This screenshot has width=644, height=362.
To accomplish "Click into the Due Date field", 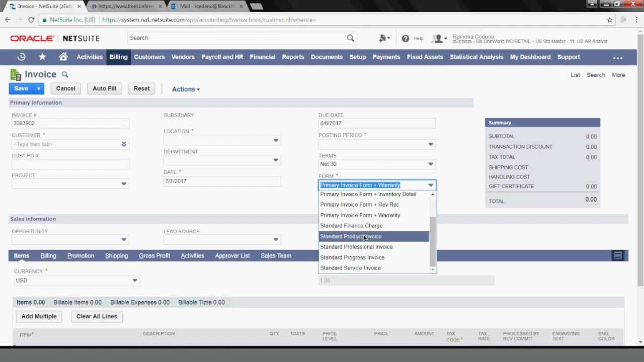I will (377, 123).
